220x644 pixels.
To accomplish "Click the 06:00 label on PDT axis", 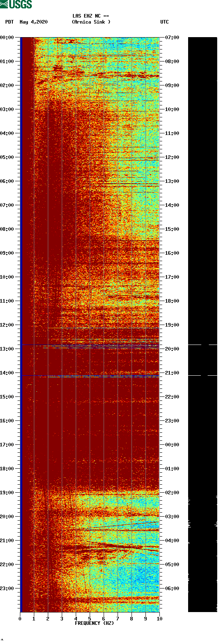I will pos(7,181).
